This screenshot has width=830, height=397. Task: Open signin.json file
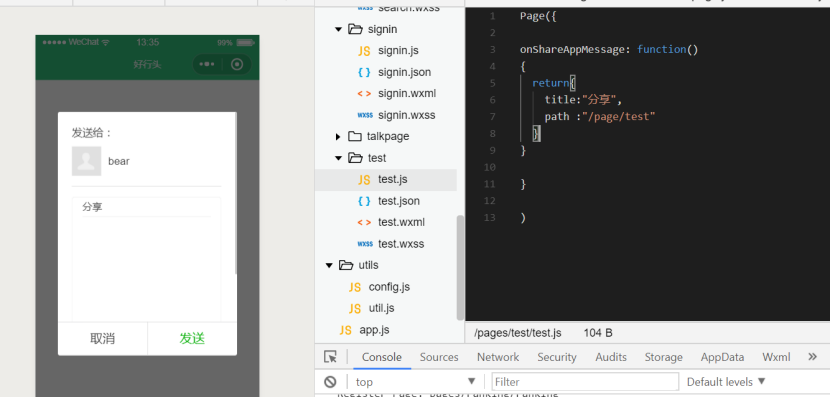tap(404, 72)
